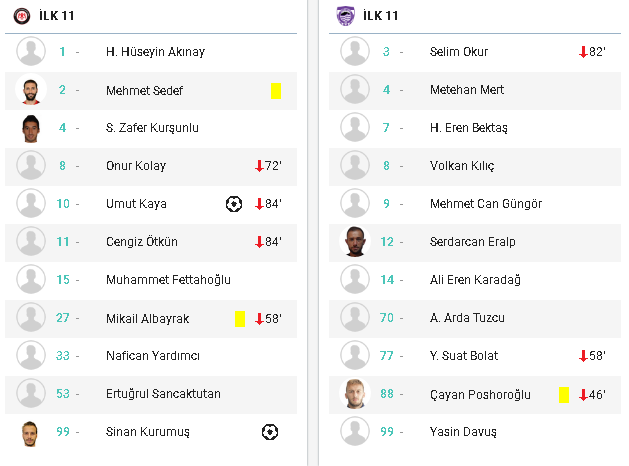Open Yasin Davuş's placeholder avatar

(x=355, y=432)
